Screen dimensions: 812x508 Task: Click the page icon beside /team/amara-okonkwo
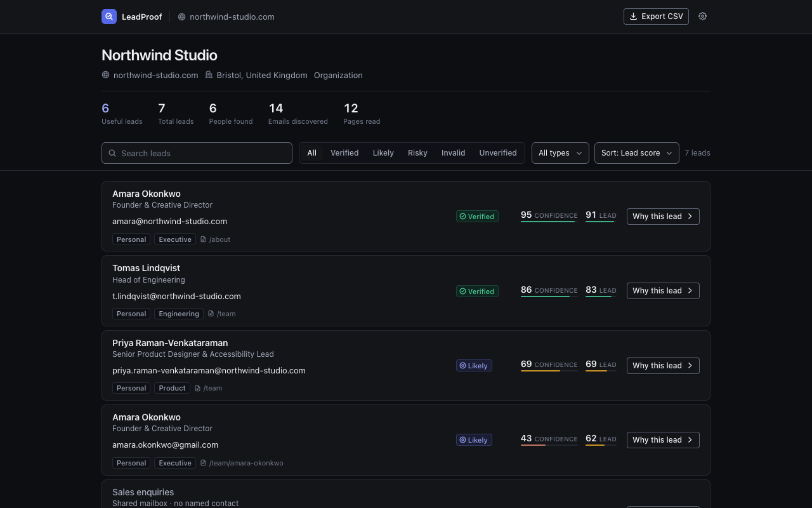(204, 463)
